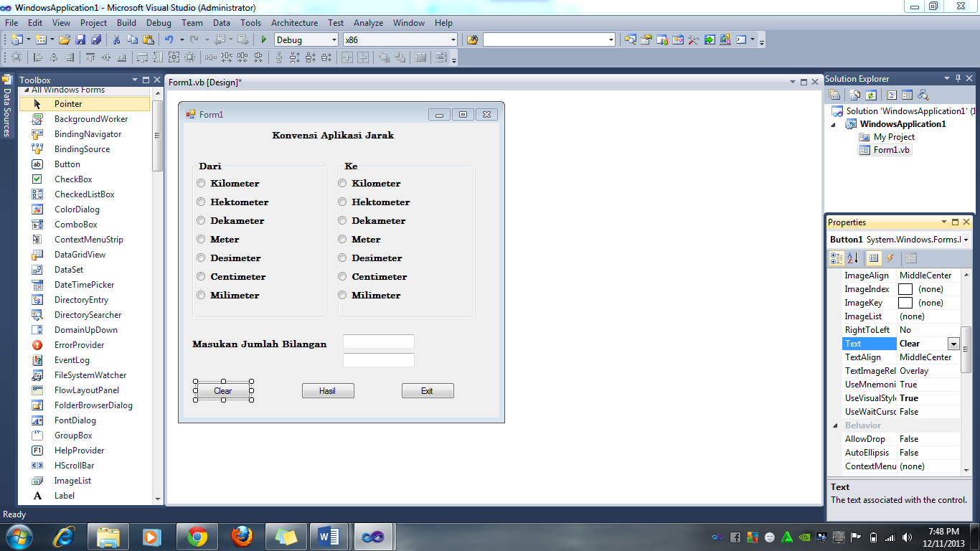
Task: Click the Find in Files icon
Action: tap(472, 40)
